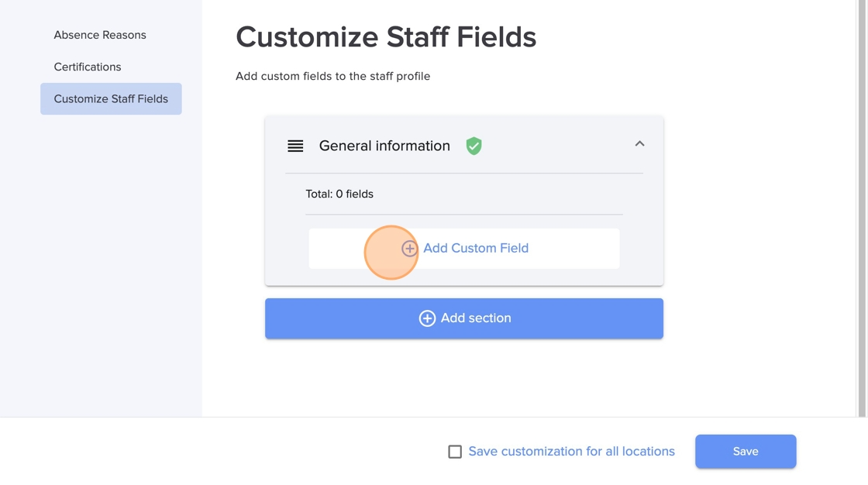
Task: Click the Save customization for all locations text
Action: [571, 452]
